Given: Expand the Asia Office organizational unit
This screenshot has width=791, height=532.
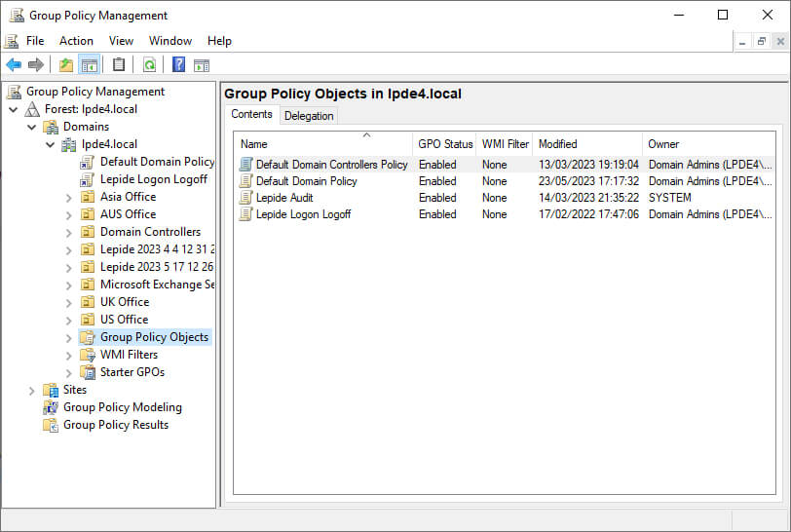Looking at the screenshot, I should [x=69, y=197].
